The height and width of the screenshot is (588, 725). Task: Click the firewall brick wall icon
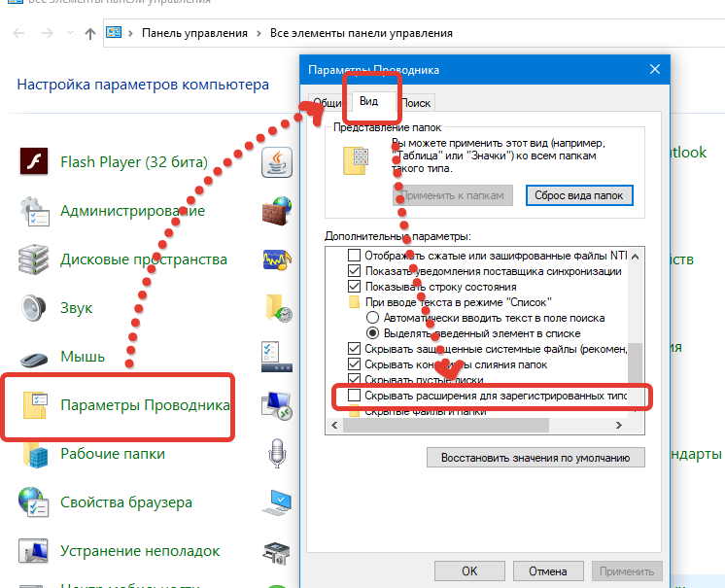277,211
